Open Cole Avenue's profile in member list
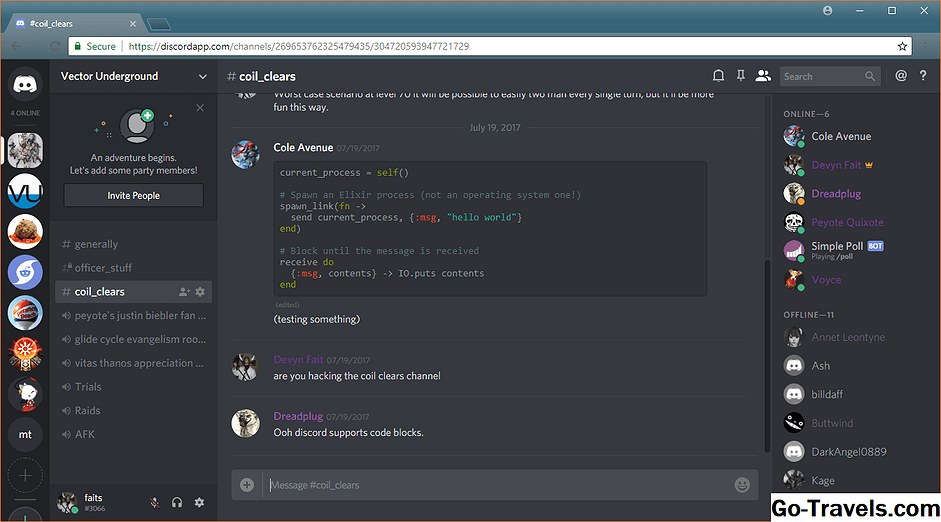 tap(841, 137)
